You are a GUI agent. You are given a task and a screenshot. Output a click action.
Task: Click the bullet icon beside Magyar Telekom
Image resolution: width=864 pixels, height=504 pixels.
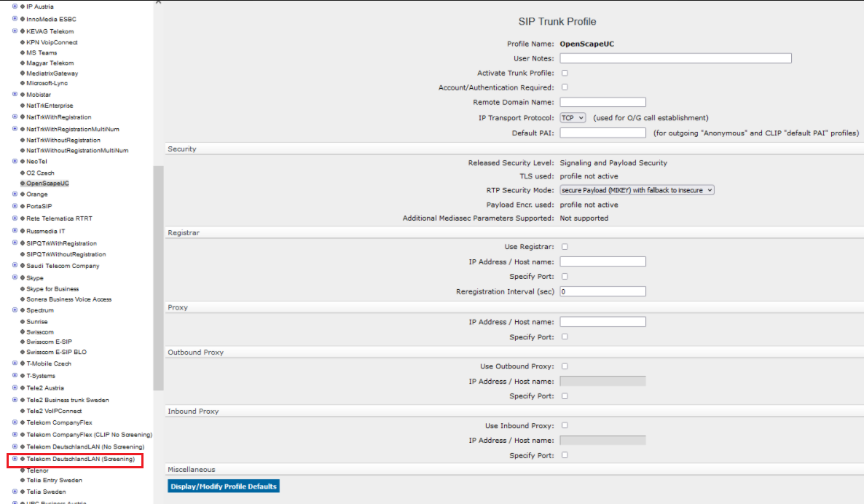pyautogui.click(x=23, y=63)
